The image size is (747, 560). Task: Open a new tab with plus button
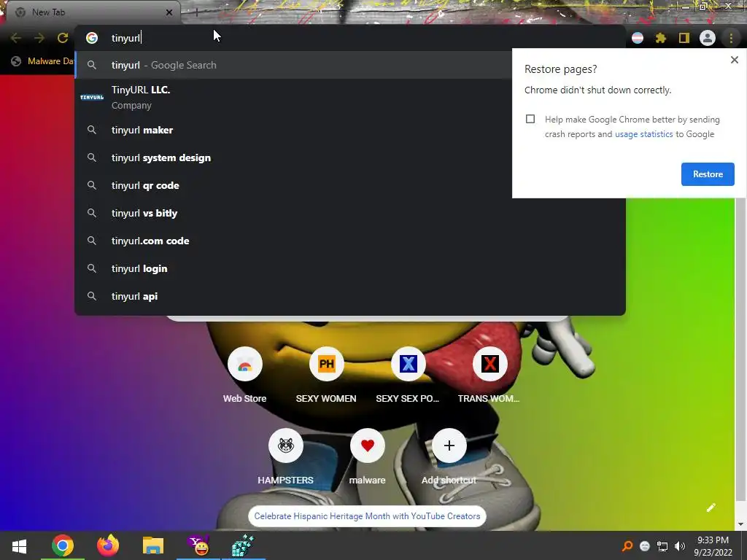[x=196, y=12]
